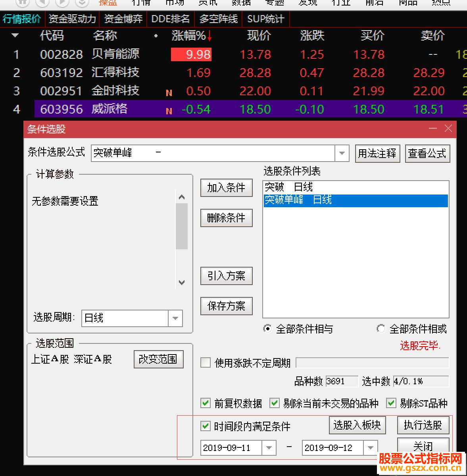Click the red 9.98 gain cell
The image size is (467, 476).
[x=191, y=55]
